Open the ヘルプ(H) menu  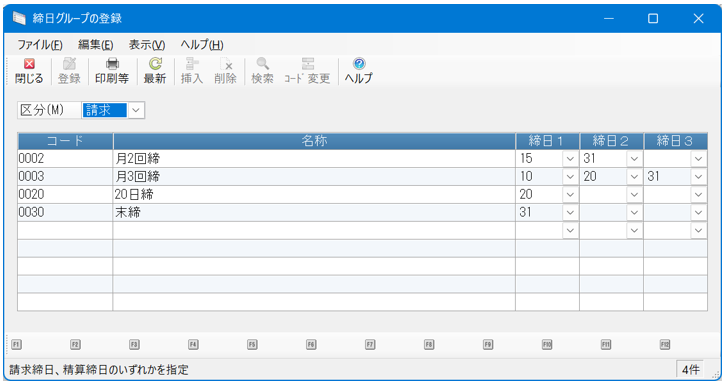[x=202, y=45]
